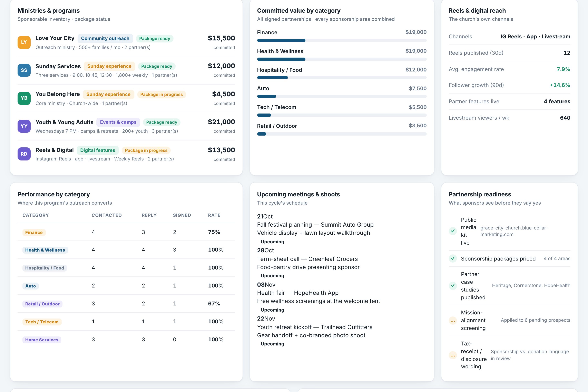
Task: Click 'Term-sheet call — Greenleaf Grocers'
Action: tap(307, 259)
